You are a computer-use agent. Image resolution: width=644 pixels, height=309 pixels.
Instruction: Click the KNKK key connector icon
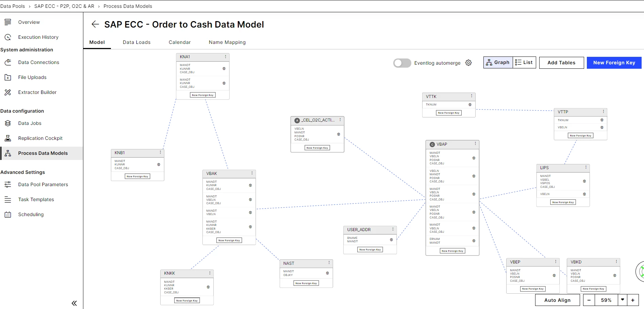tap(208, 287)
